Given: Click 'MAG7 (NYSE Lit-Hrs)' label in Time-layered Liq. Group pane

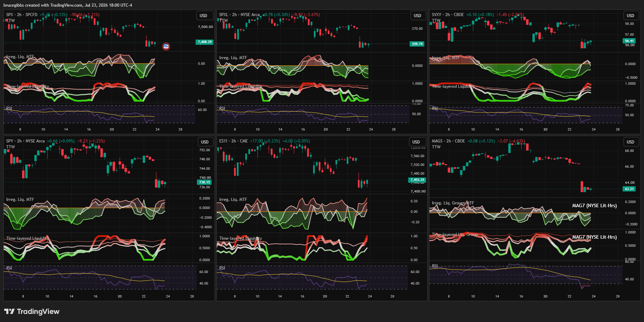Looking at the screenshot, I should (594, 237).
